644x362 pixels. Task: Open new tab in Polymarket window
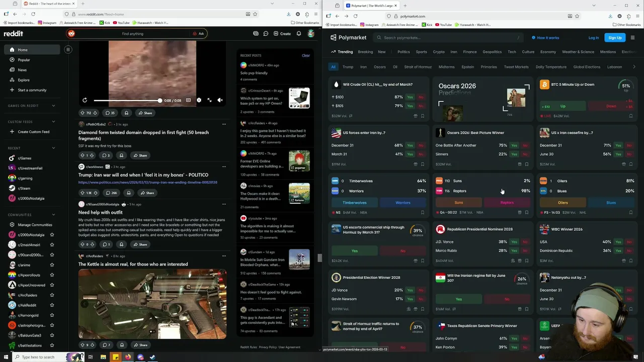(405, 6)
